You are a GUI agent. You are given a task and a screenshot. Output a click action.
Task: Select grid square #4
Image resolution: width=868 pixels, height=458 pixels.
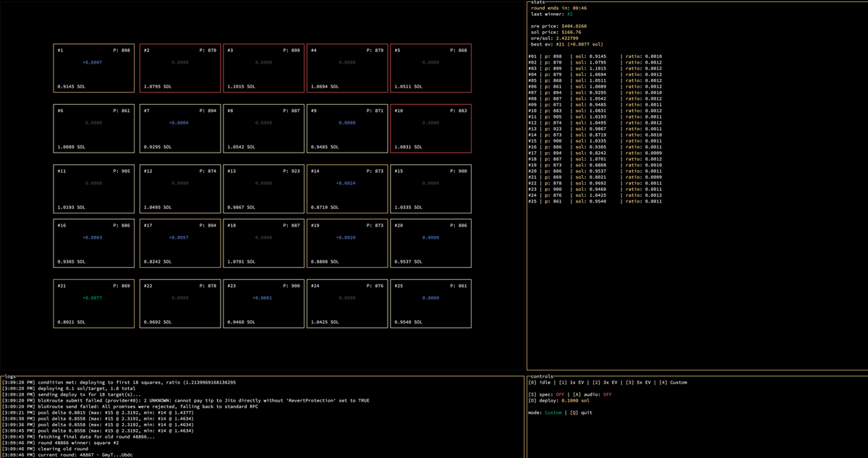click(347, 67)
